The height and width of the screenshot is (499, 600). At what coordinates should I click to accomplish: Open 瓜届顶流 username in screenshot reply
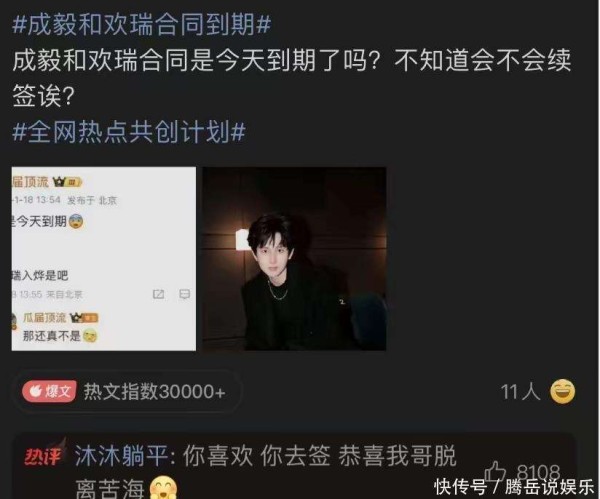(x=45, y=318)
